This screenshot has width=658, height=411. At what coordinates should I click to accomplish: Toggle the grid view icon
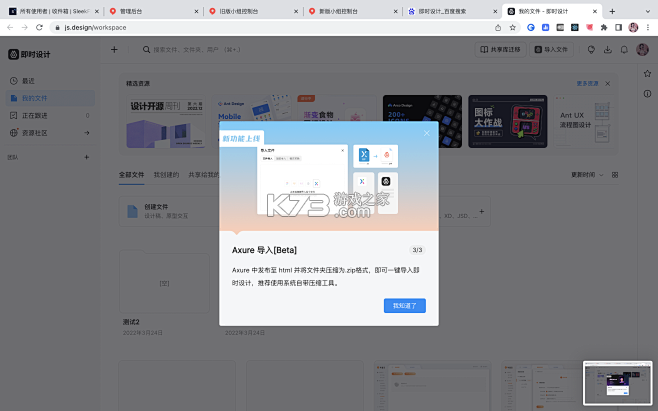click(x=615, y=175)
